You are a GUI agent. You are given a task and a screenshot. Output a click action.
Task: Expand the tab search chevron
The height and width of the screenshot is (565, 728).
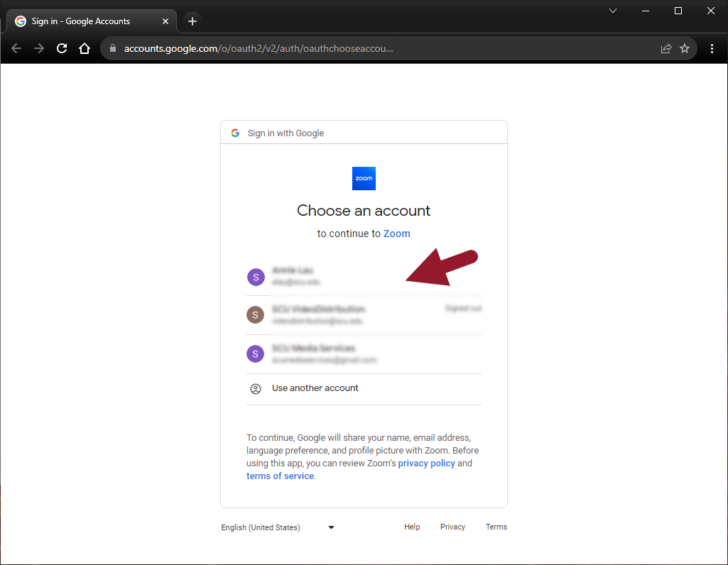pyautogui.click(x=613, y=11)
